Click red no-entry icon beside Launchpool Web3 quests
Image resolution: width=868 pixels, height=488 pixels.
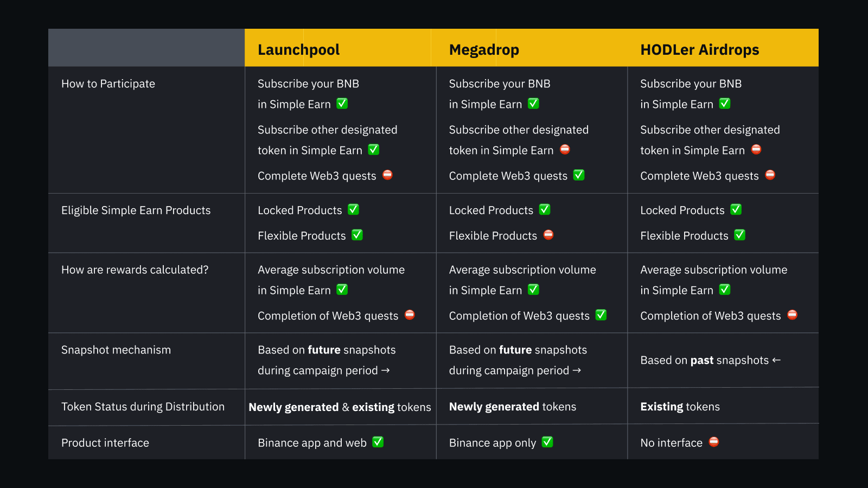(x=387, y=175)
